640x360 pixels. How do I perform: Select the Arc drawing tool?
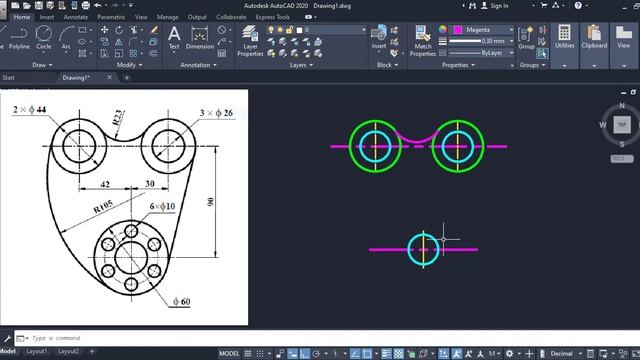[66, 38]
